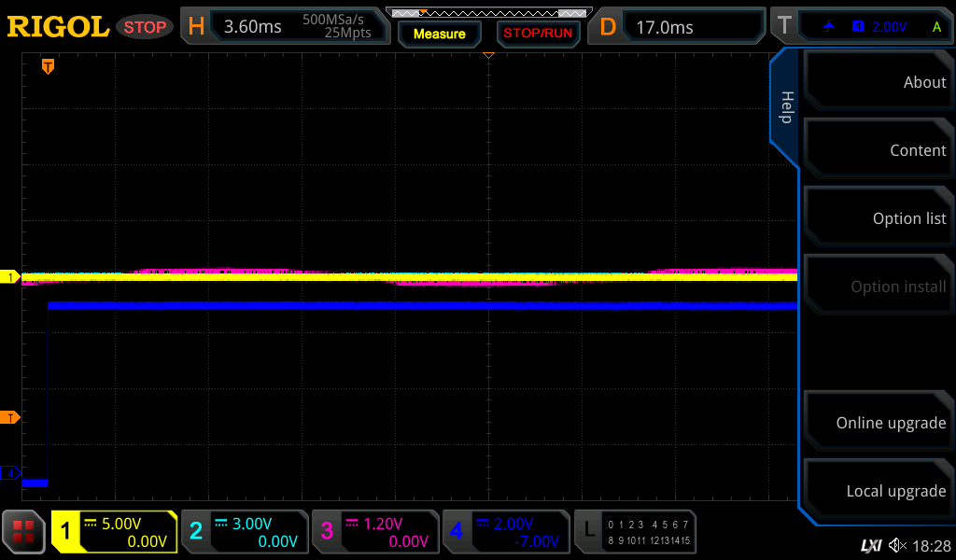
Task: Open the red grid function menu icon
Action: [23, 532]
